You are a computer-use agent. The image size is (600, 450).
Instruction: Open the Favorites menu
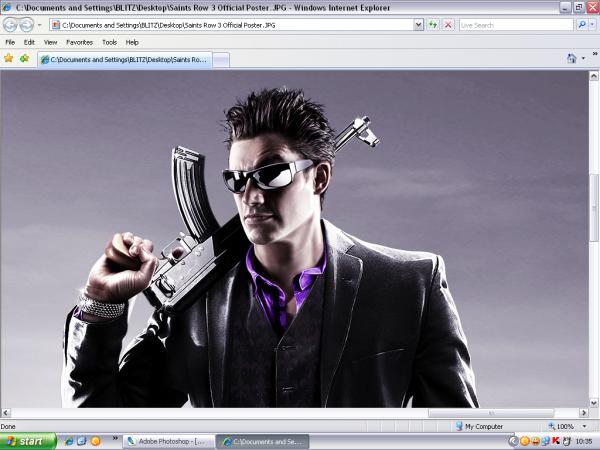[79, 42]
